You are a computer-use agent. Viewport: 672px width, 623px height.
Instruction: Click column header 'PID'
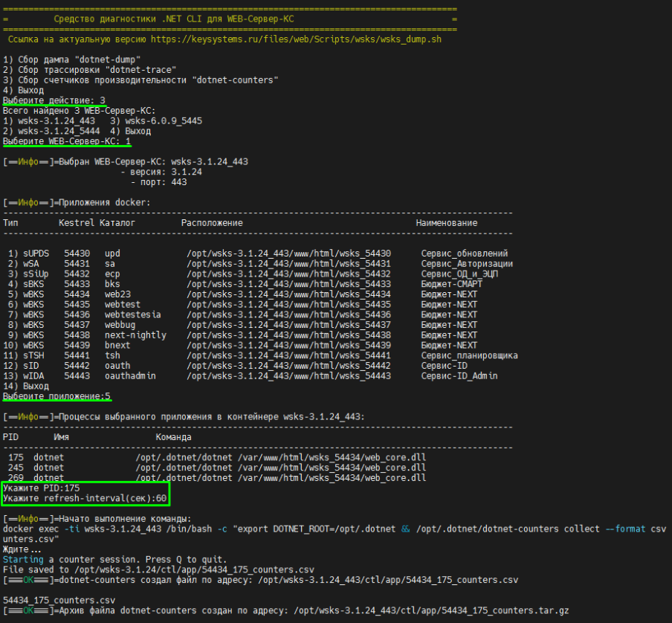pyautogui.click(x=10, y=437)
